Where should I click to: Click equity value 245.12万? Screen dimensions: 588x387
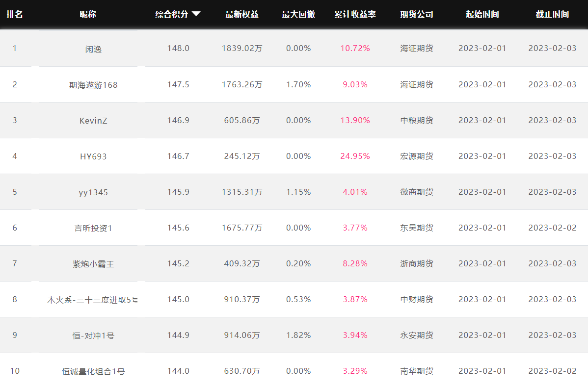coord(242,156)
